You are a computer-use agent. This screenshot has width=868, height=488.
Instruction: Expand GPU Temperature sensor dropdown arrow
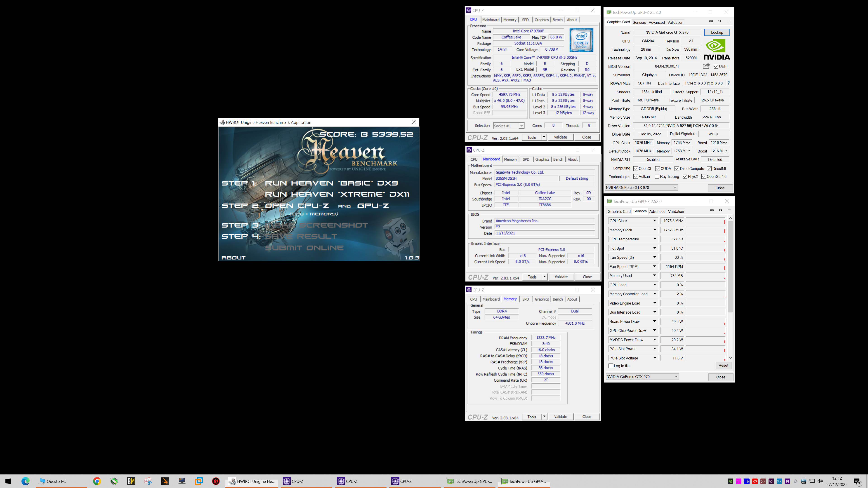coord(655,239)
